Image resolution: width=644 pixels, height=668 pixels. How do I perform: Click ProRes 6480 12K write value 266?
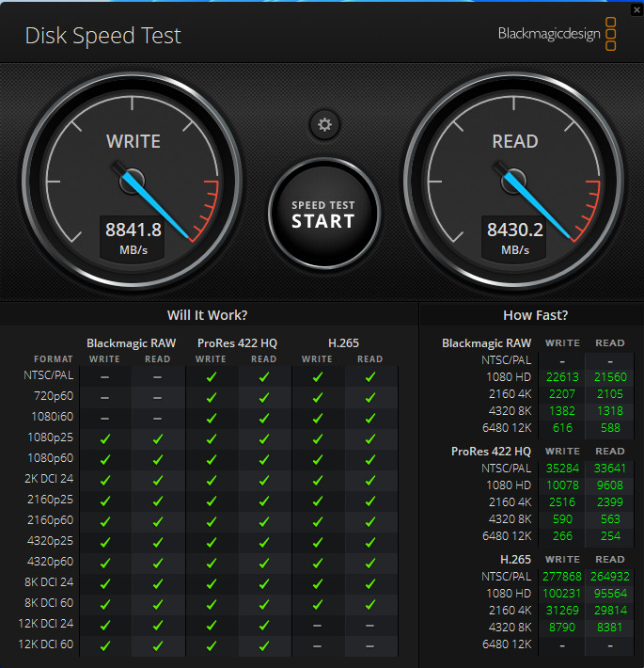pyautogui.click(x=562, y=536)
